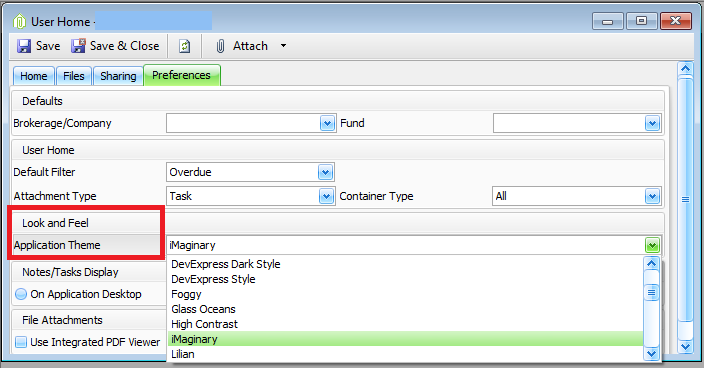This screenshot has height=369, width=706.
Task: Click main scrollbar down arrow
Action: tap(685, 346)
